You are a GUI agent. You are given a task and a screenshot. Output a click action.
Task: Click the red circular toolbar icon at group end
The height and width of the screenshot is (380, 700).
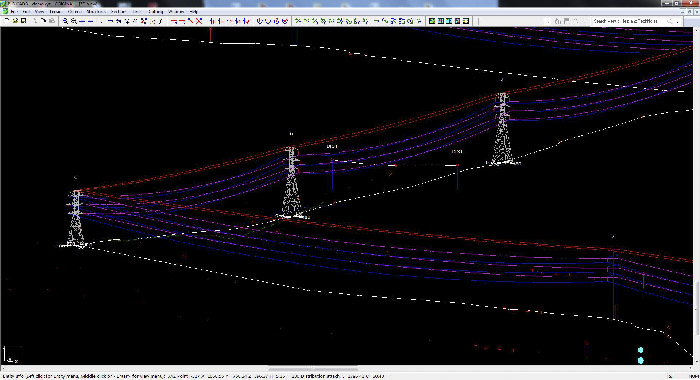[285, 21]
